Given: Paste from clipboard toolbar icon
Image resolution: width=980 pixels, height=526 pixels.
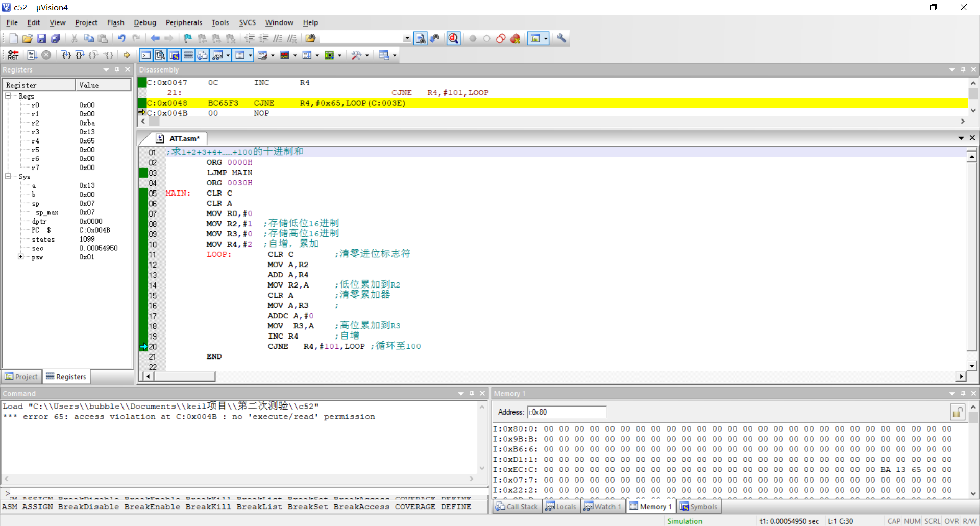Looking at the screenshot, I should [103, 38].
